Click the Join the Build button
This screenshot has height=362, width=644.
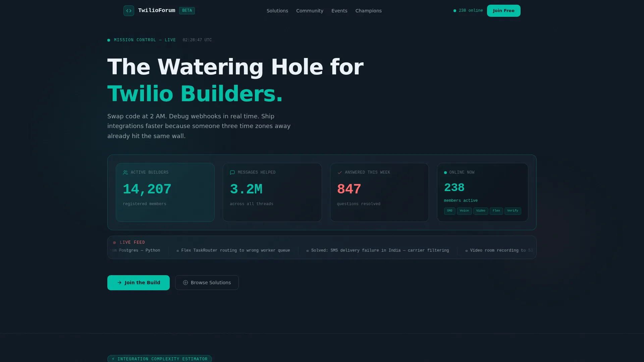coord(139,283)
